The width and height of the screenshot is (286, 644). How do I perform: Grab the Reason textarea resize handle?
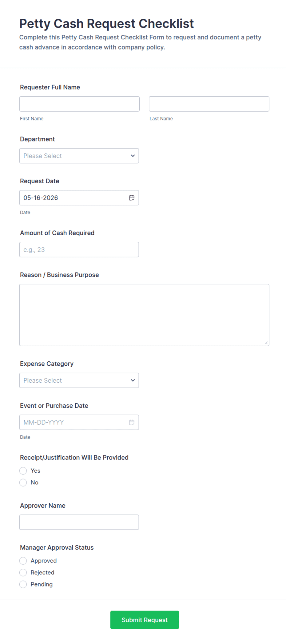266,343
